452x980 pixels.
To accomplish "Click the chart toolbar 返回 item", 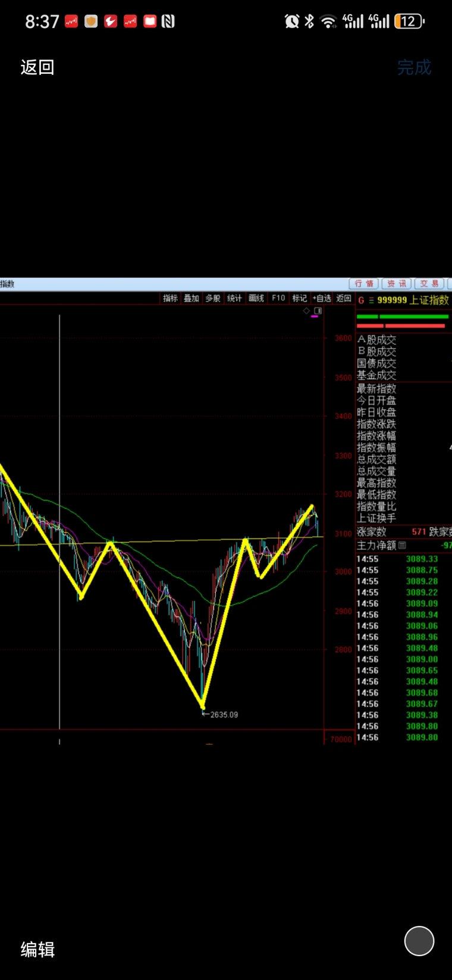I will pos(344,298).
